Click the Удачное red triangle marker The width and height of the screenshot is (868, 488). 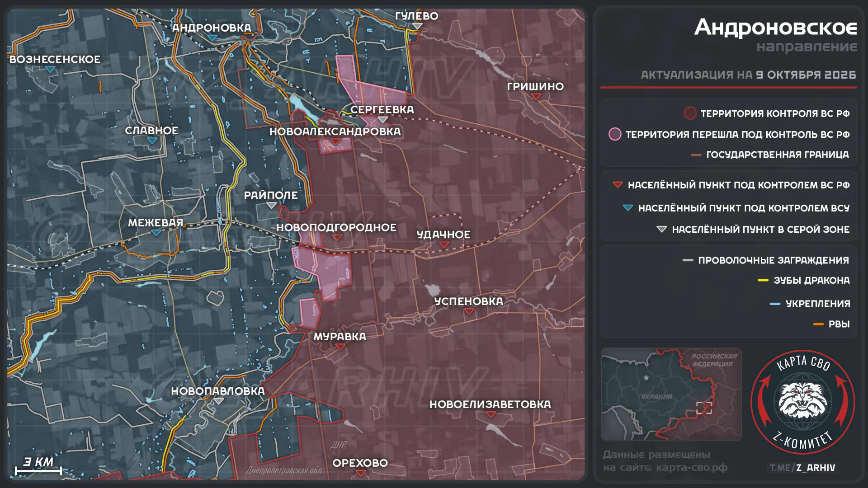(444, 245)
